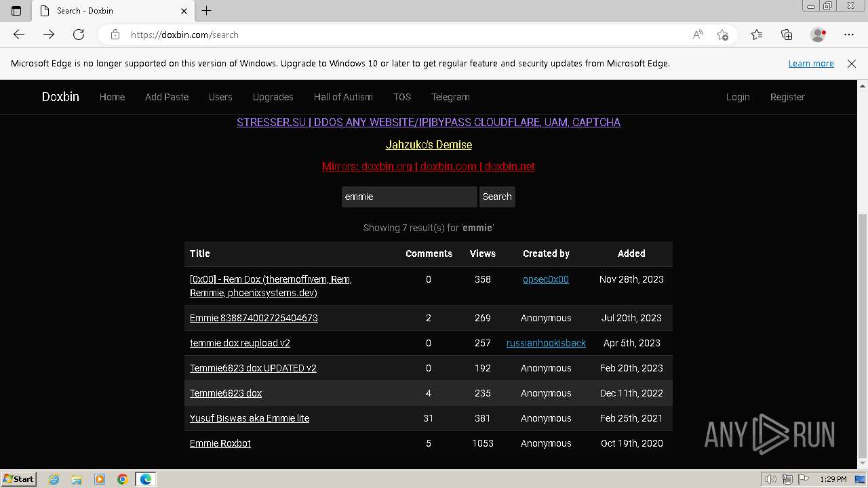Click the 1053 views cell
Screen dimensions: 868x488
483,443
